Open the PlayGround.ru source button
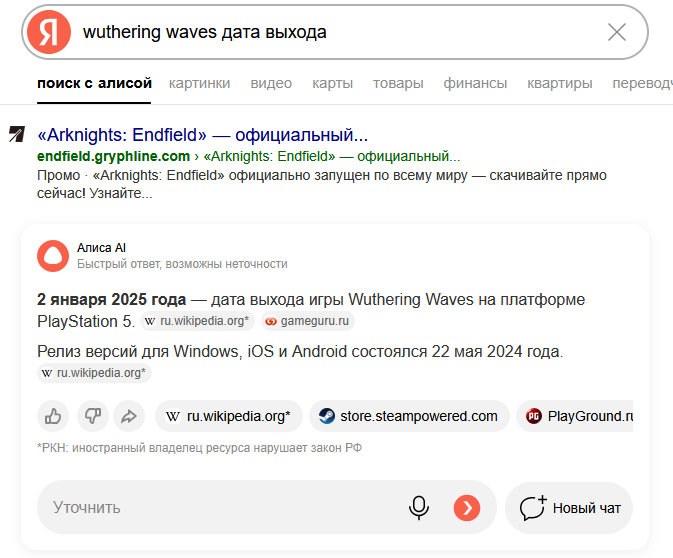This screenshot has width=673, height=558. [x=575, y=416]
